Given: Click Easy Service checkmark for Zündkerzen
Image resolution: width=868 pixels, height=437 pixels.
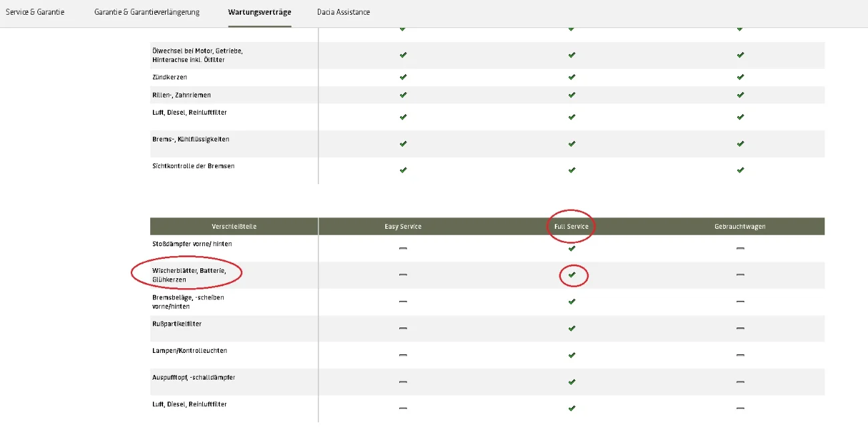Looking at the screenshot, I should (403, 77).
